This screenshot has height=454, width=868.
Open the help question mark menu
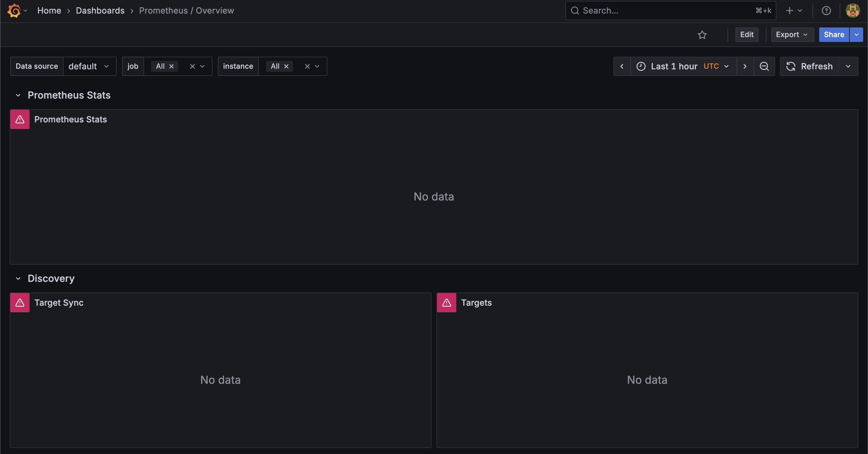(x=826, y=11)
